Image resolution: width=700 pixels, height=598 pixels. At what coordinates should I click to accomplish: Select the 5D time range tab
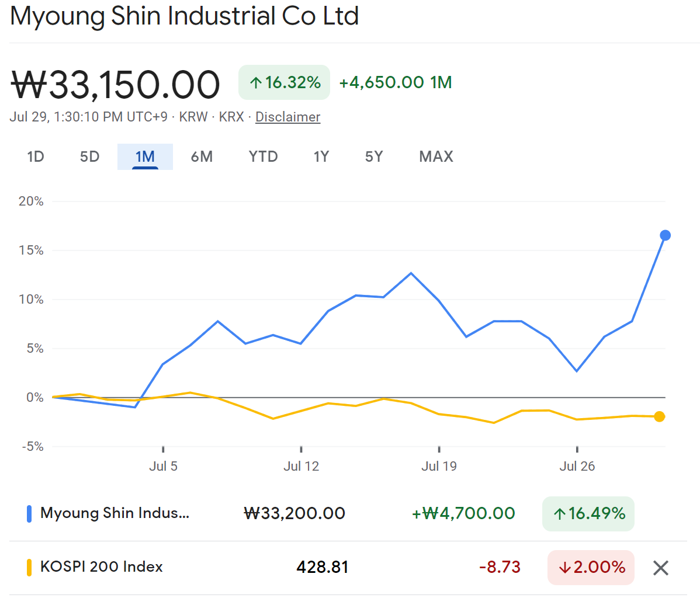pos(90,157)
